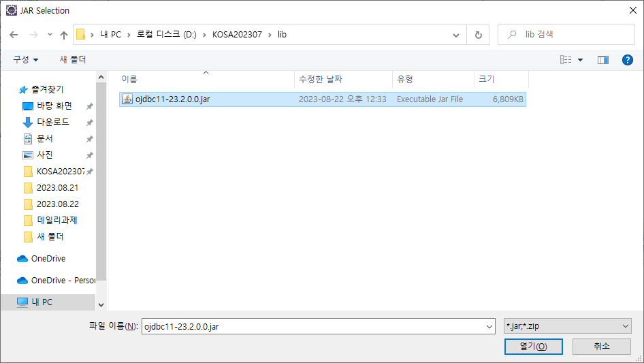Click pin icon next to 사진
644x363 pixels.
(x=89, y=155)
